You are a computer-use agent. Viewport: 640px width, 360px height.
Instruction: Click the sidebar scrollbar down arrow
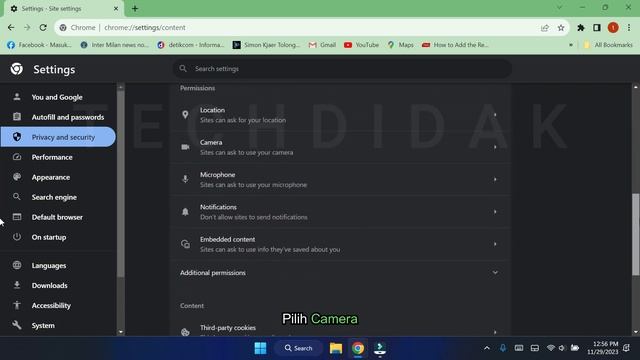[x=120, y=332]
